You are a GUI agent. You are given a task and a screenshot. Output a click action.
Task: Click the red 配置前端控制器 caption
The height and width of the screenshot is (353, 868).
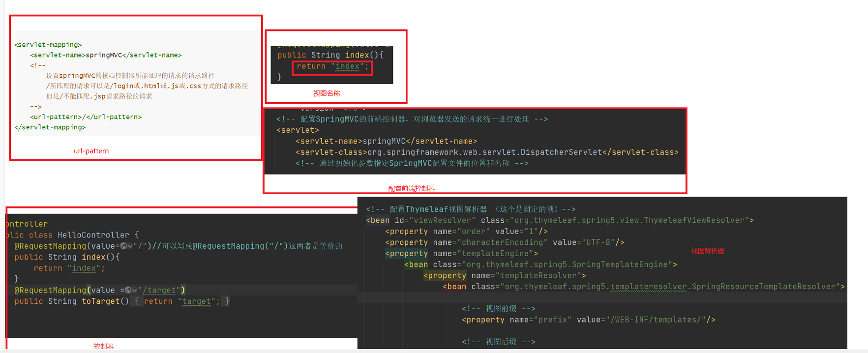click(x=412, y=189)
